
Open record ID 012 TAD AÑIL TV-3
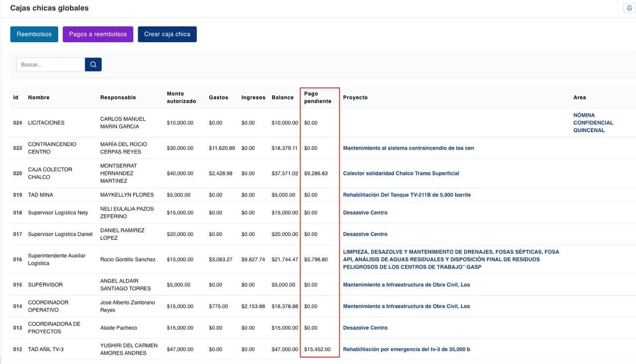point(17,349)
